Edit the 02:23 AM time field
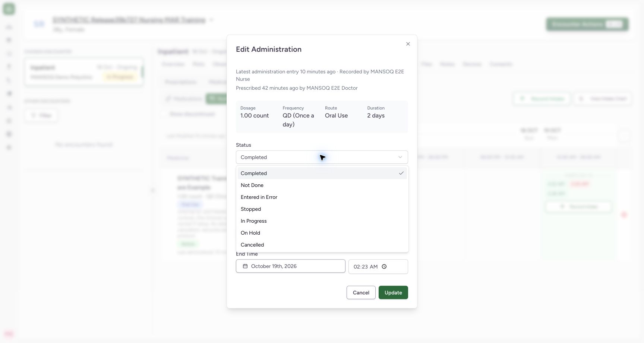 (378, 267)
